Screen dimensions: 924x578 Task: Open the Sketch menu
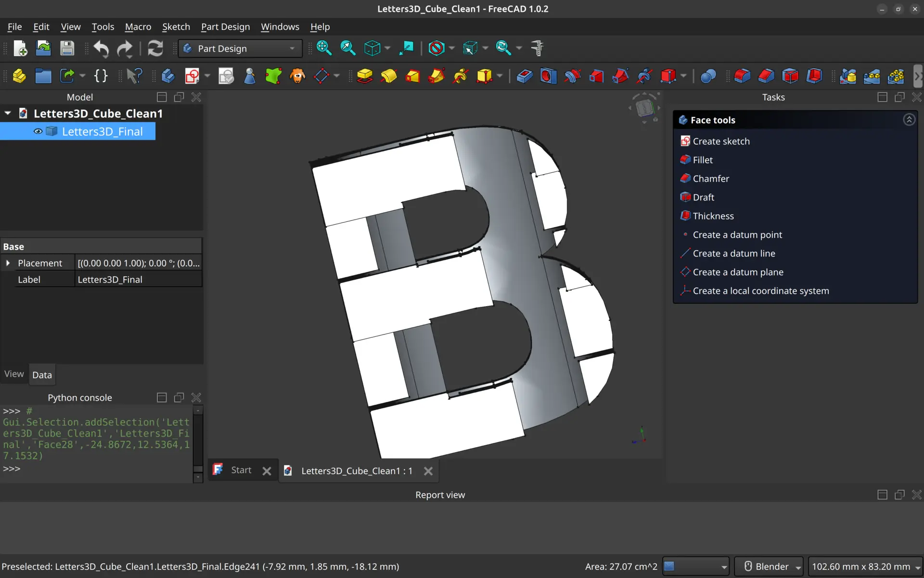176,27
